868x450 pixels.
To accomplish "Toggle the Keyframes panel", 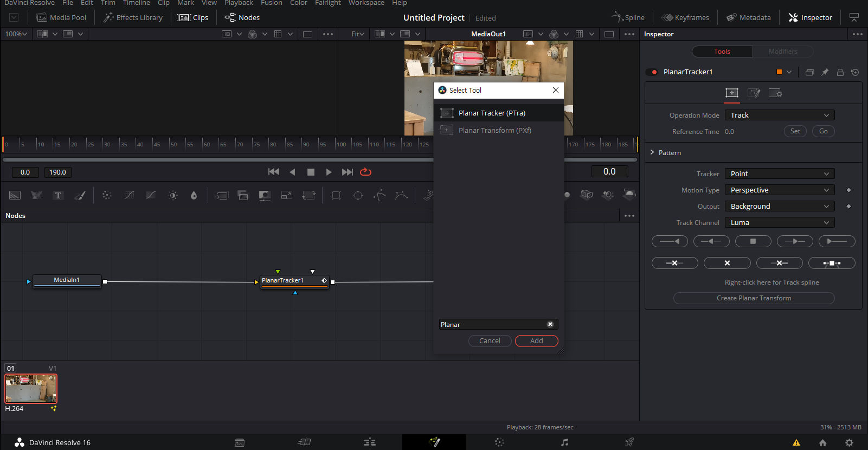I will pyautogui.click(x=685, y=17).
